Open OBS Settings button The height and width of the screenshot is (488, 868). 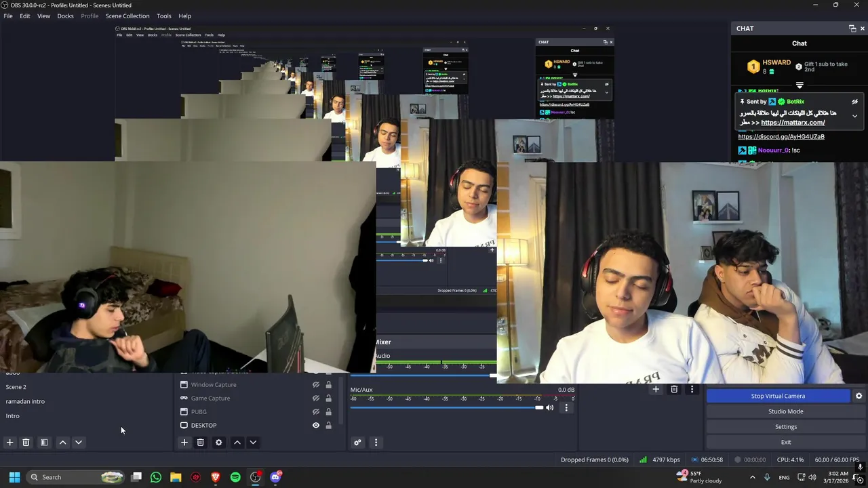coord(786,427)
